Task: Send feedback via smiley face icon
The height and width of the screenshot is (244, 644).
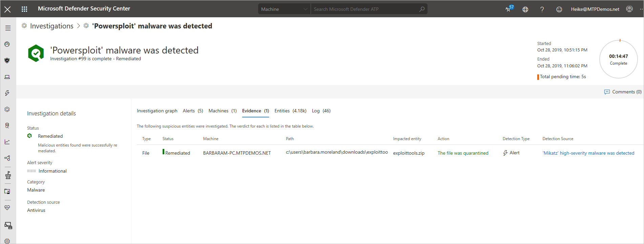Action: (x=559, y=9)
